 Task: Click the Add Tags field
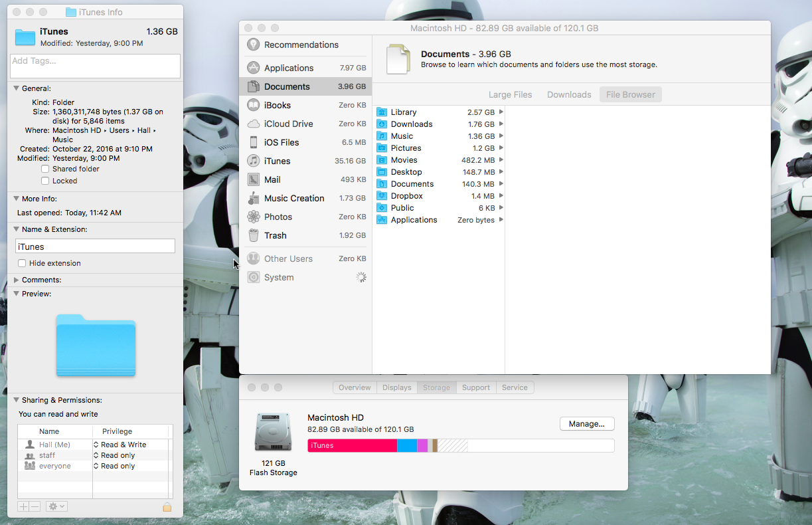95,66
